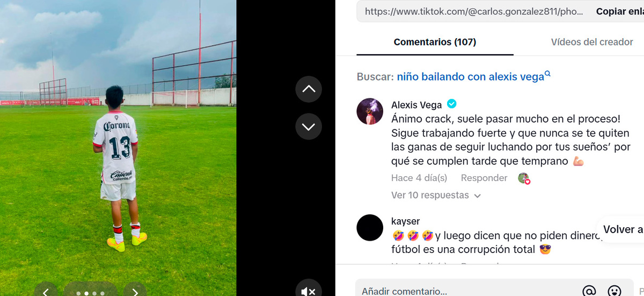The height and width of the screenshot is (296, 644).
Task: Search niño bailando con alexis vega
Action: pos(471,77)
